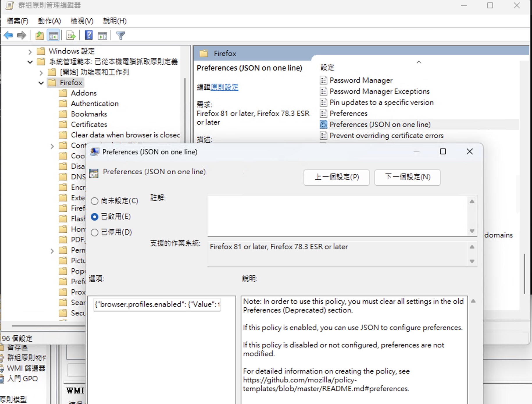Click the Export list toolbar icon
The width and height of the screenshot is (532, 404).
pyautogui.click(x=71, y=36)
